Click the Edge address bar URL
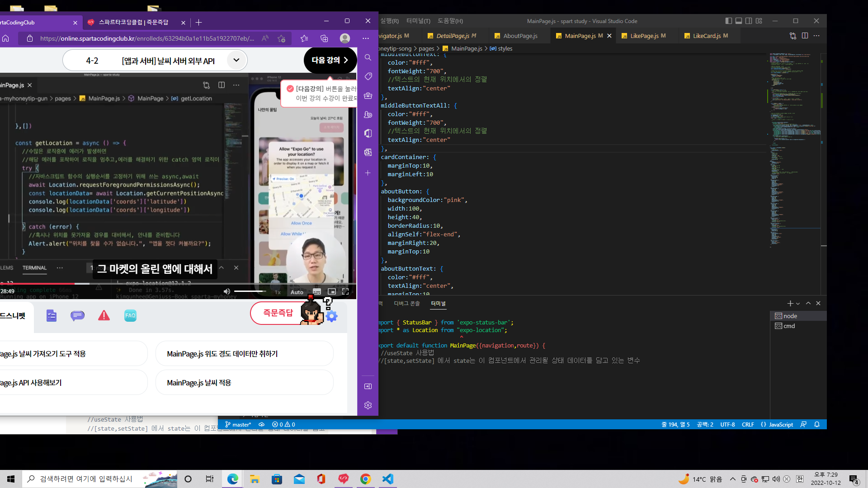868x488 pixels. coord(147,38)
